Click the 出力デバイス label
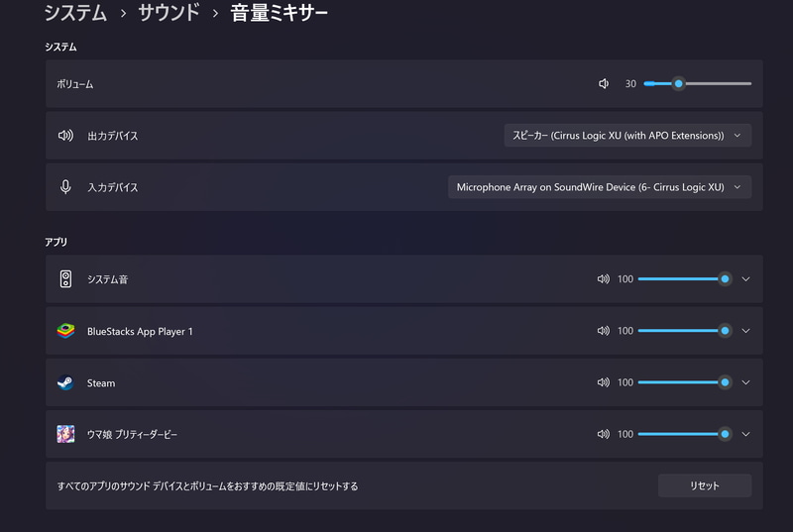This screenshot has width=793, height=532. (112, 136)
